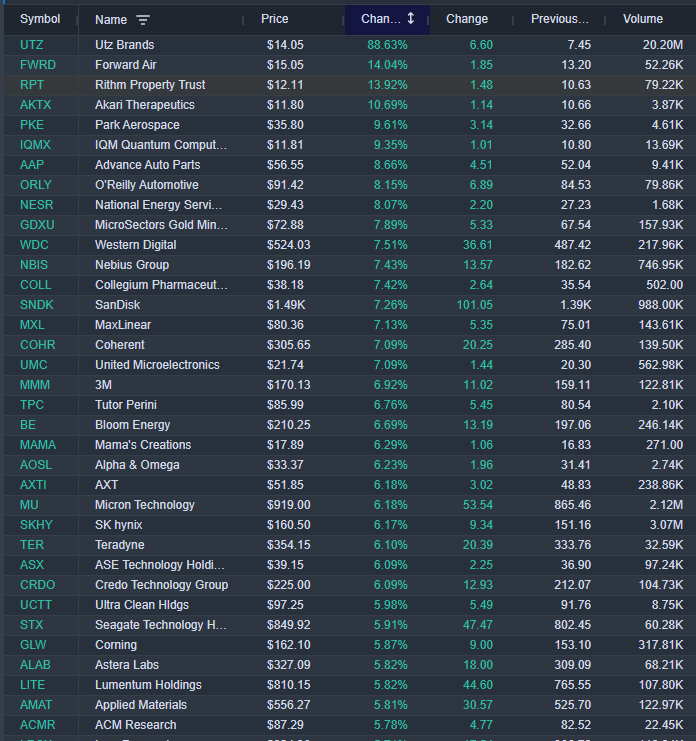Open the MMM ticker symbol
This screenshot has height=741, width=696.
point(34,385)
